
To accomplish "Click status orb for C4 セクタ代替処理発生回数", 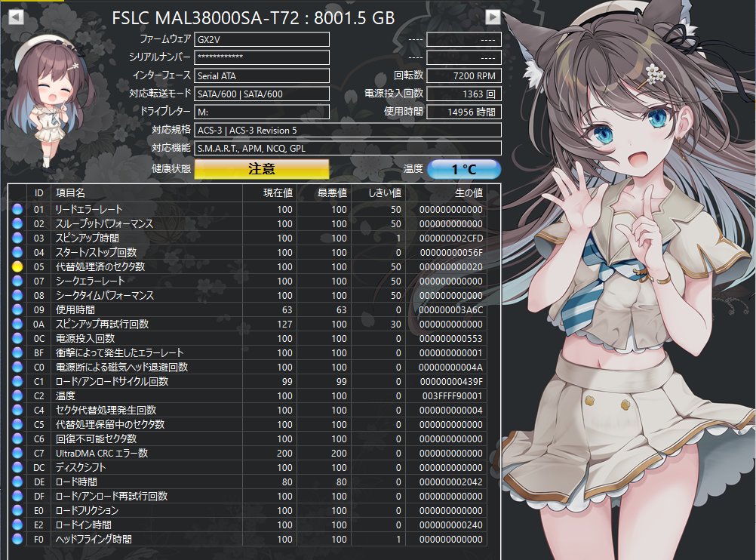I will (x=17, y=410).
